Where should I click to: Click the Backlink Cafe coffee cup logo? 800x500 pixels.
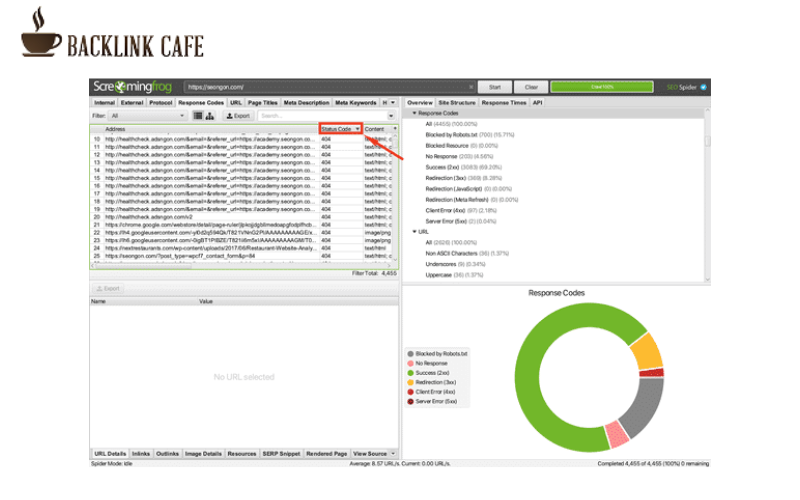41,32
